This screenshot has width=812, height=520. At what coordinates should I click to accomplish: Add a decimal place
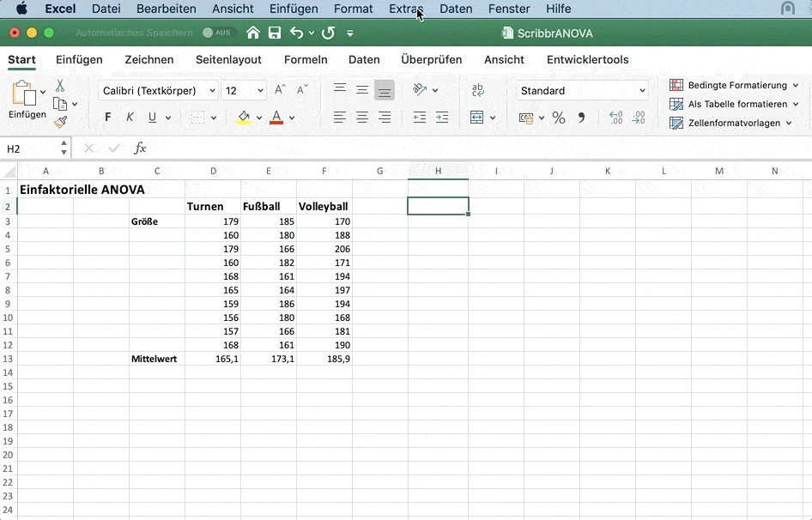point(615,118)
